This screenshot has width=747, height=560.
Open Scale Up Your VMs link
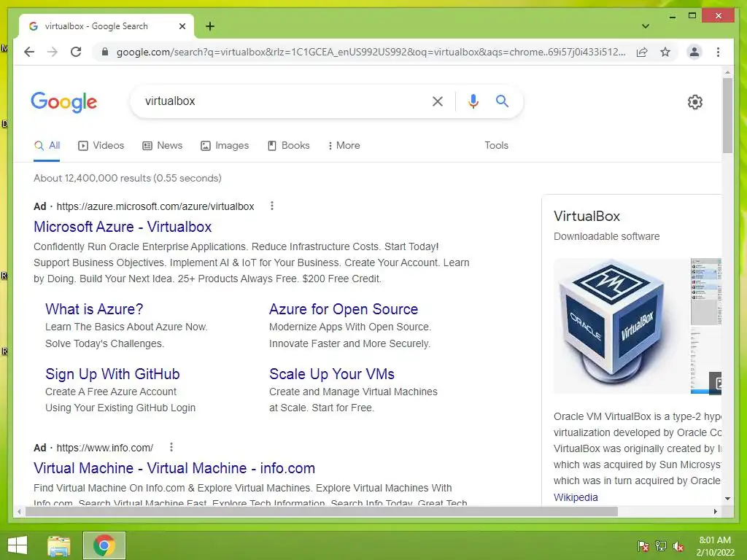click(x=332, y=374)
